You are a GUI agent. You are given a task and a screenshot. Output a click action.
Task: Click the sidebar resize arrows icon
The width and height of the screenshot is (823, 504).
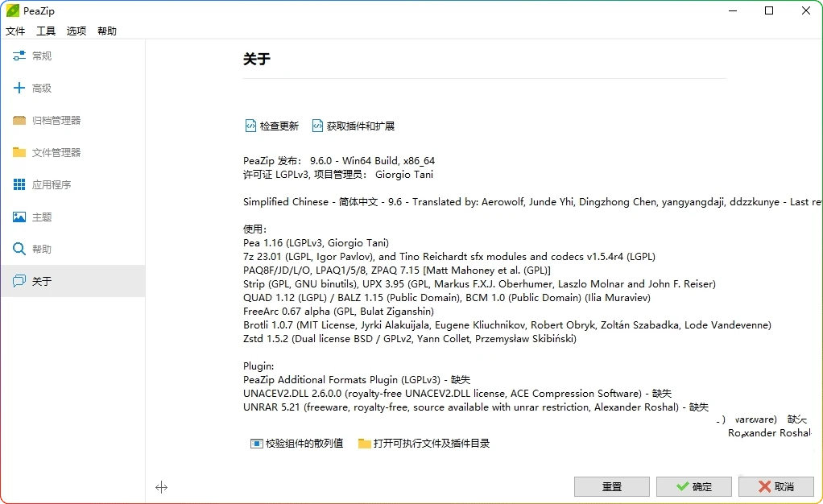click(x=162, y=487)
